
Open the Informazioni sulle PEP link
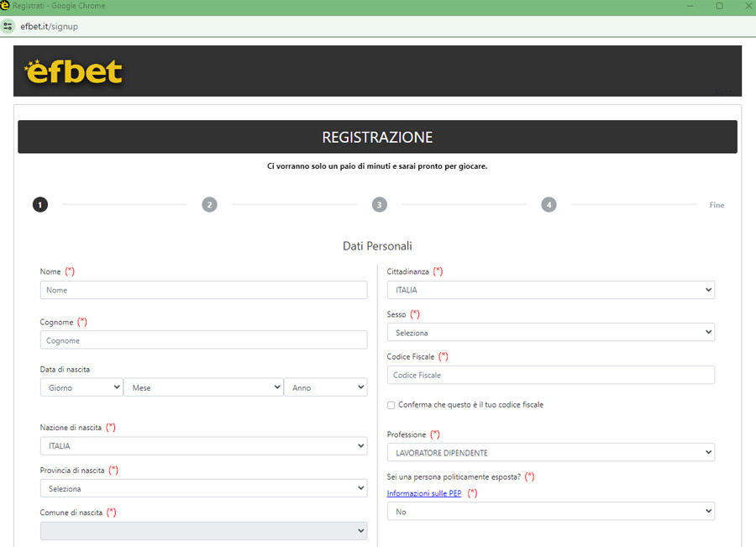(x=424, y=493)
